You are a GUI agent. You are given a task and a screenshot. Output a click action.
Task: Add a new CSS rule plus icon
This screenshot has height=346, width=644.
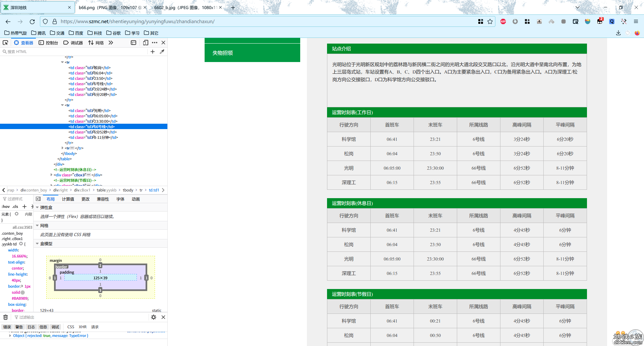[24, 207]
